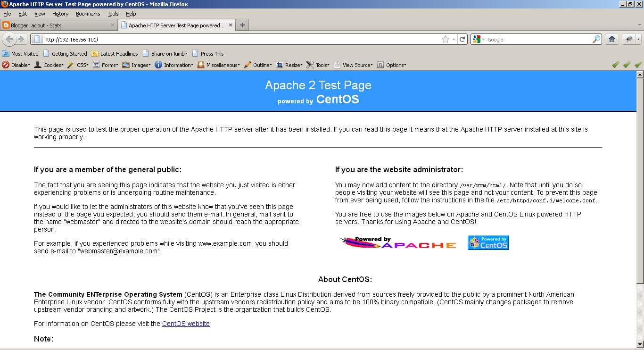Click '/etc/httpd/conf.d/welcome.conf' path text
The image size is (644, 350).
(x=546, y=200)
